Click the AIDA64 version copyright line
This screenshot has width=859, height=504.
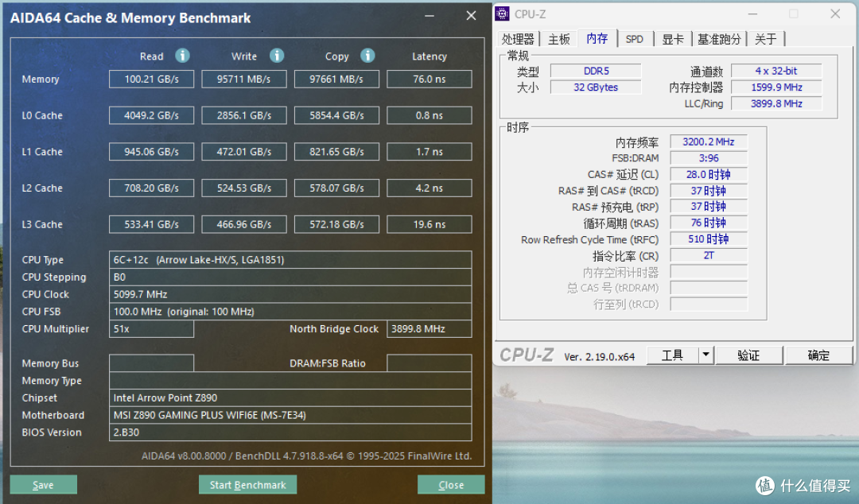(x=306, y=456)
